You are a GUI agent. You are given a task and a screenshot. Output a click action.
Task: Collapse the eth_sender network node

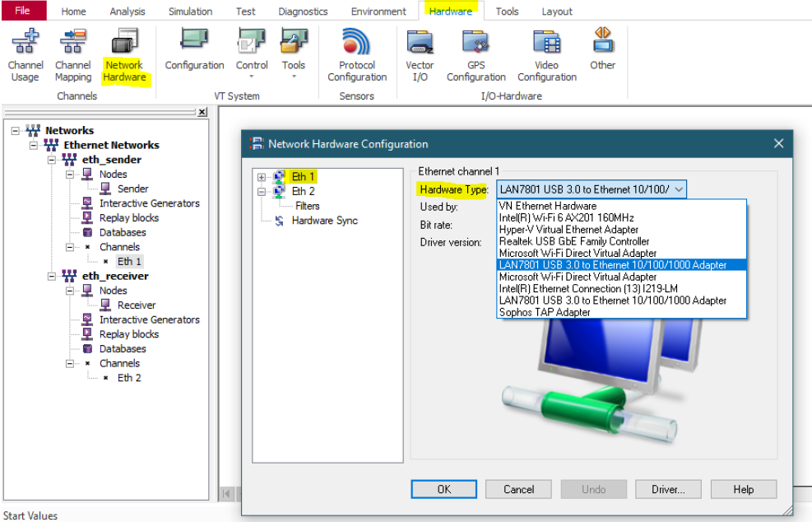[51, 160]
